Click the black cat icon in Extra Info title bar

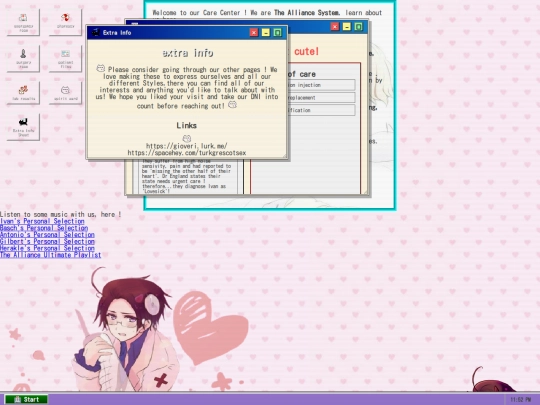[95, 32]
